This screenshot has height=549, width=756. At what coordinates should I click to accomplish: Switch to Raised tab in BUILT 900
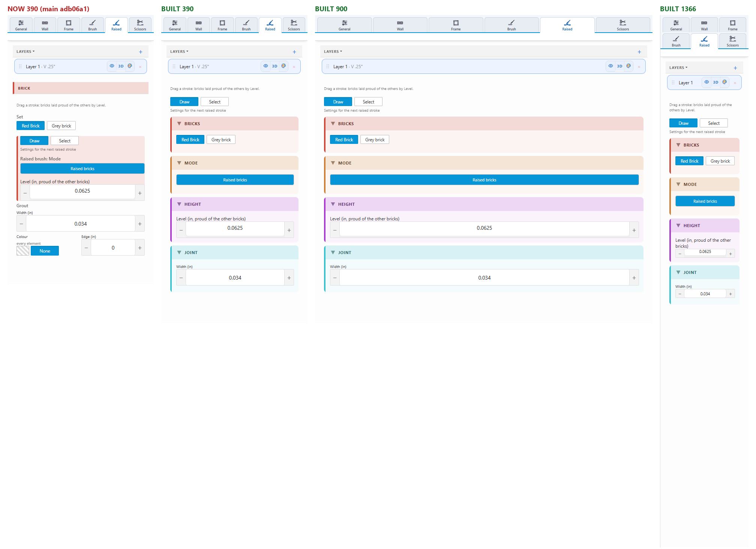point(567,25)
